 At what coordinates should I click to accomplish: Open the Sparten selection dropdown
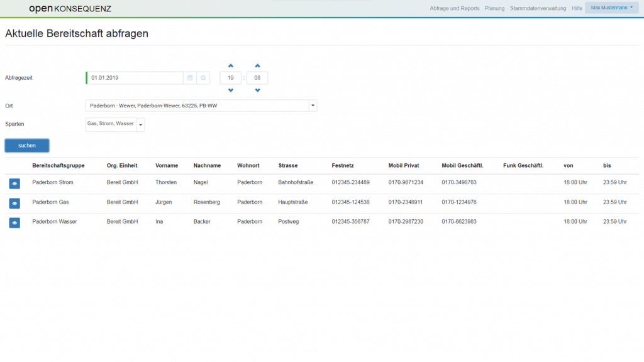(140, 125)
